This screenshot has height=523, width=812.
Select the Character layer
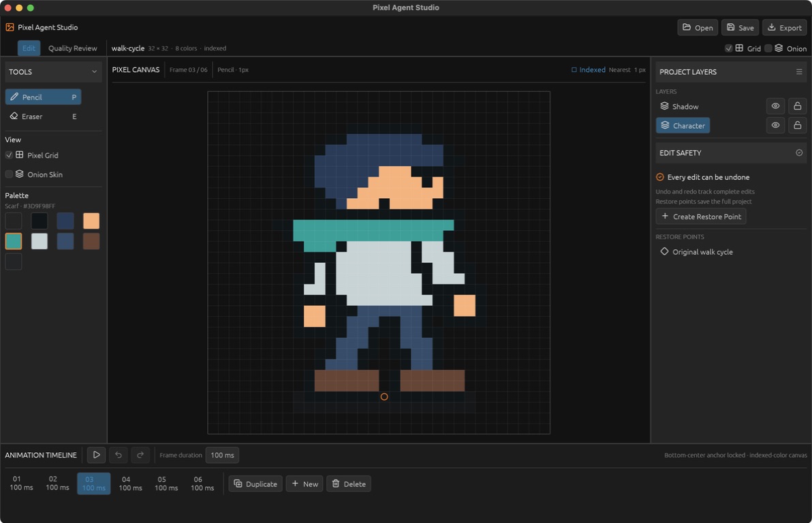(x=683, y=125)
